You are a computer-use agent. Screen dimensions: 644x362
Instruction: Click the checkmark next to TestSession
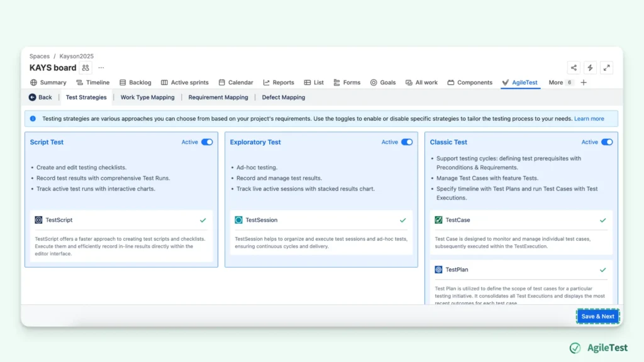coord(402,221)
